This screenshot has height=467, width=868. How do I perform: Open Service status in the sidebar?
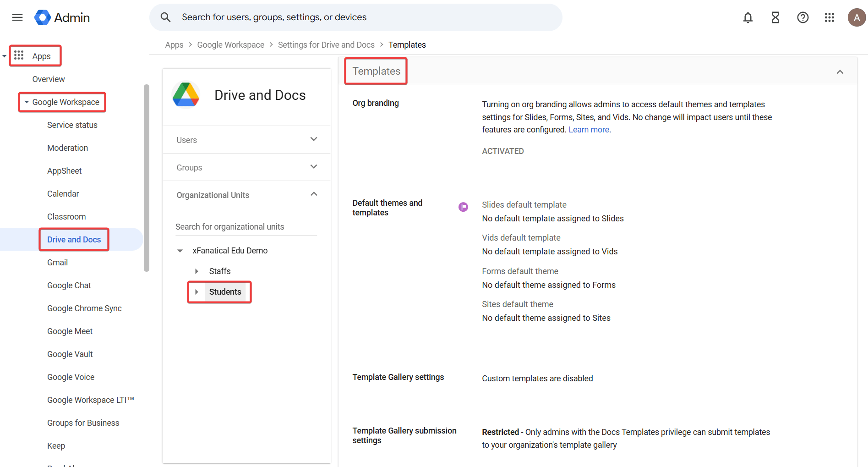[72, 125]
